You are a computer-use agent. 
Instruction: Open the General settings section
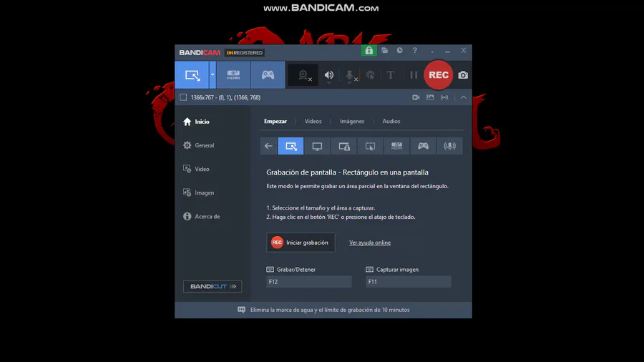click(199, 145)
